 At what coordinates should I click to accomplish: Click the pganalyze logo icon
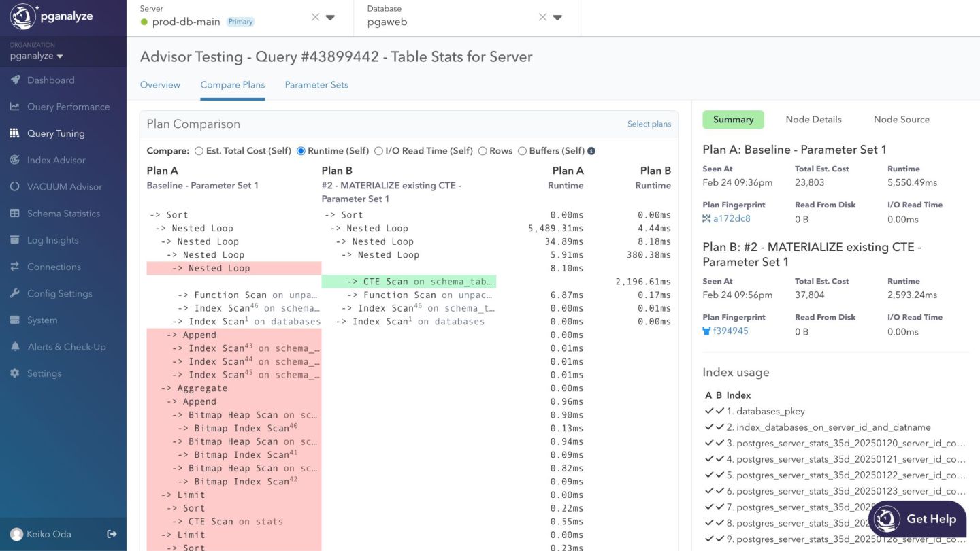(x=22, y=17)
